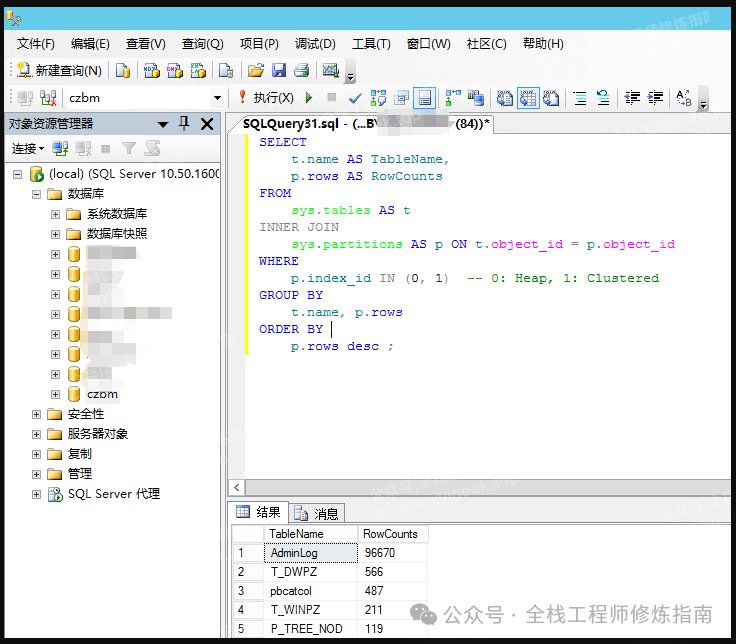Pin the Object Explorer panel with pushpin
This screenshot has width=736, height=644.
tap(184, 124)
